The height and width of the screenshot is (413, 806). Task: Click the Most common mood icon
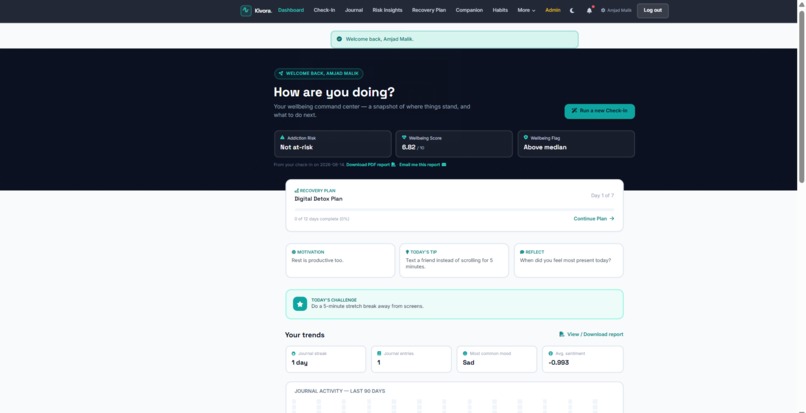click(x=465, y=353)
